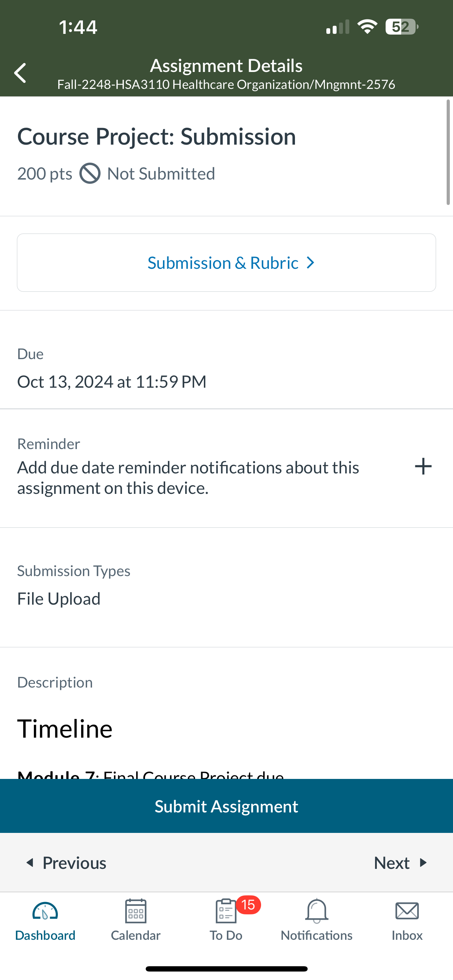Screen dimensions: 453x980
Task: Tap the battery indicator in status bar
Action: pos(401,27)
